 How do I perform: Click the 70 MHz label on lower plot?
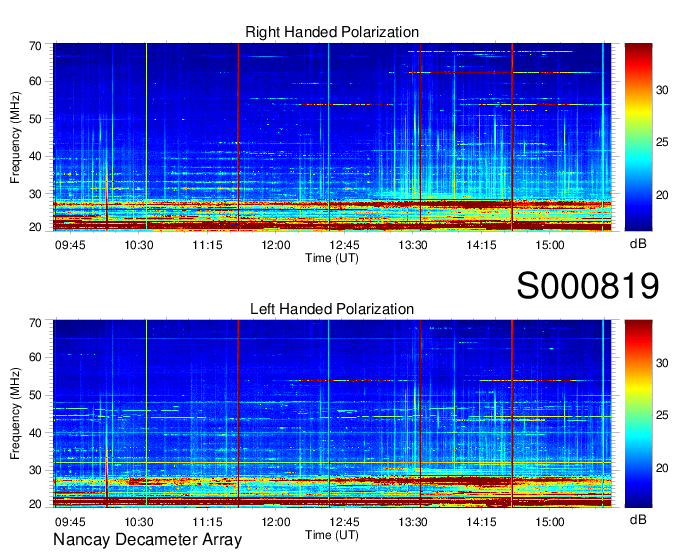pyautogui.click(x=35, y=323)
